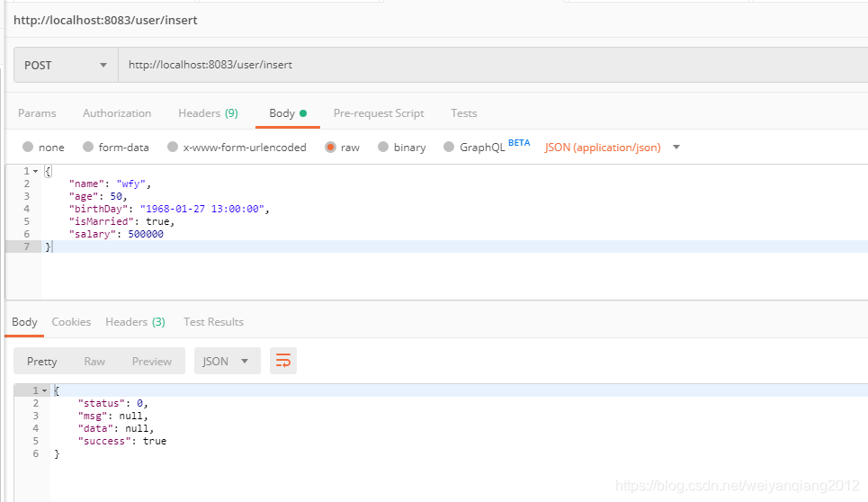Image resolution: width=868 pixels, height=502 pixels.
Task: Switch to the Tests tab
Action: click(464, 113)
